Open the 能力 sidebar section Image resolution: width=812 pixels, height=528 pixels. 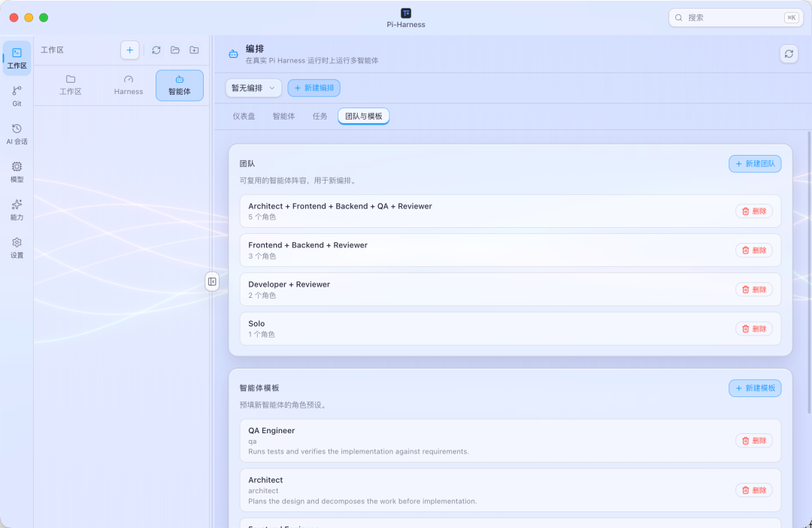(x=17, y=210)
